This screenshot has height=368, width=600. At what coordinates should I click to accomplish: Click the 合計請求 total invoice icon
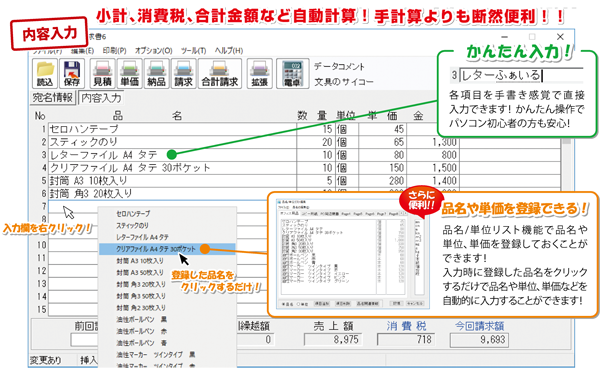(220, 73)
